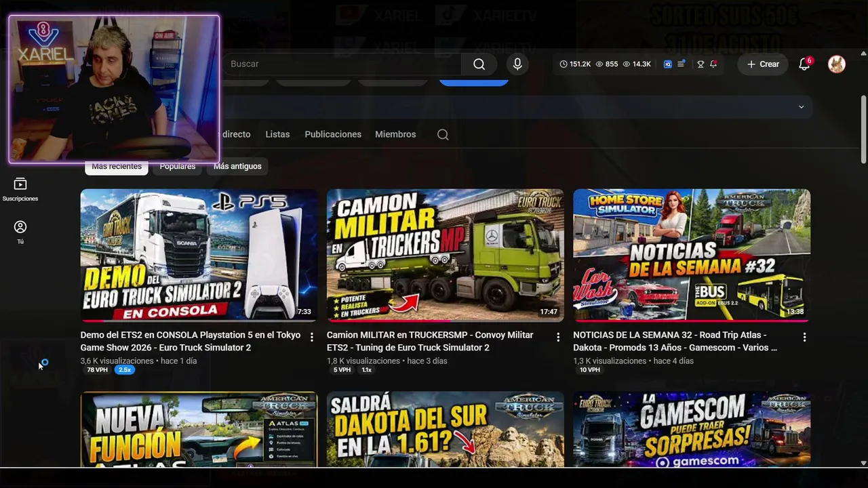Screen dimensions: 868x488
Task: Search within the channel using the magnifier
Action: click(x=443, y=134)
